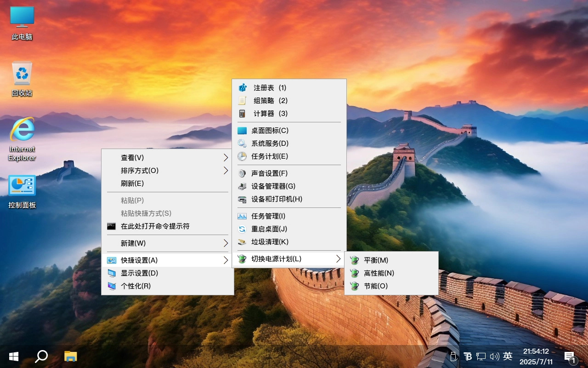Launch Internet Explorer from the desktop
The height and width of the screenshot is (368, 588).
pos(22,133)
